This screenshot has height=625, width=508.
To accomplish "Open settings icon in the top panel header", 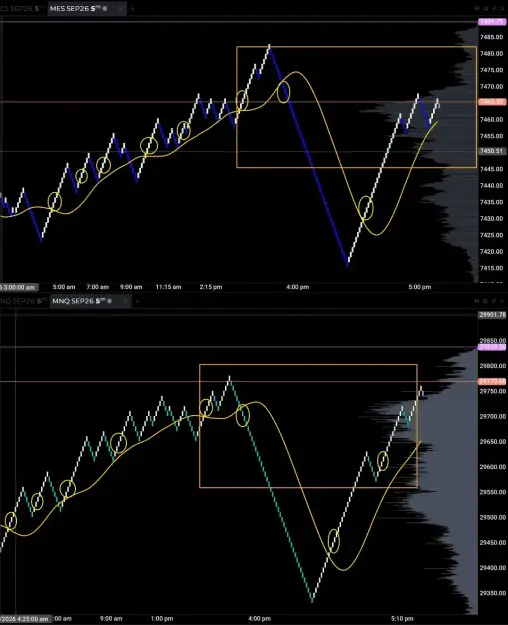I will tap(485, 8).
